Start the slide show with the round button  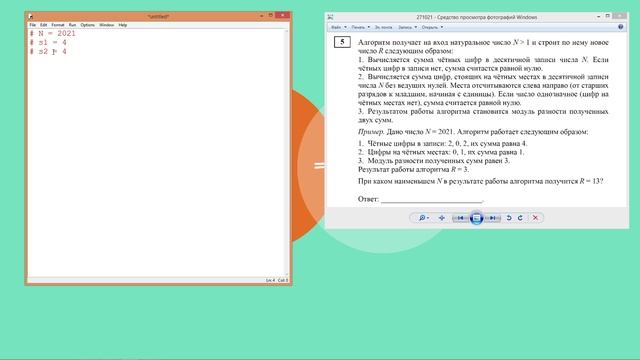(476, 218)
